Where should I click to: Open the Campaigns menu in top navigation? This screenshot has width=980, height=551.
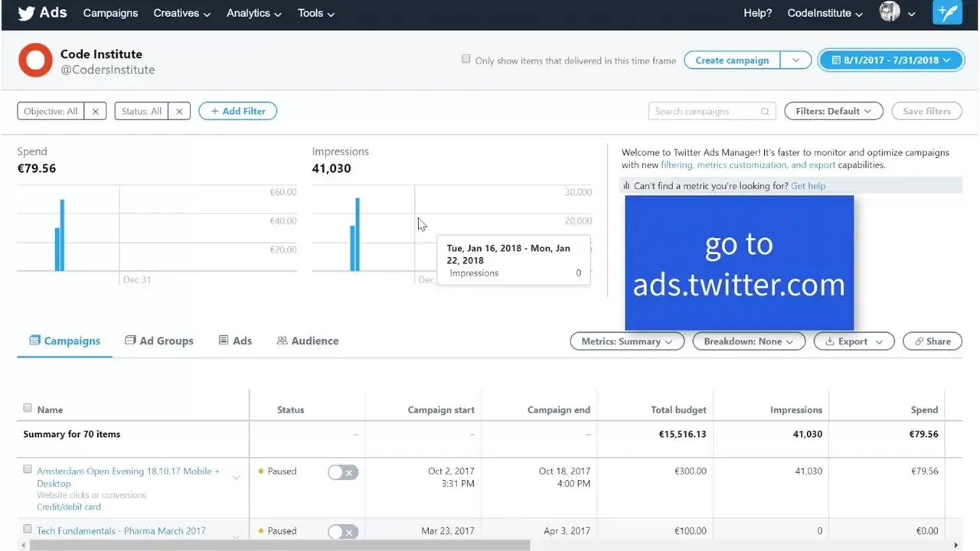(x=110, y=13)
